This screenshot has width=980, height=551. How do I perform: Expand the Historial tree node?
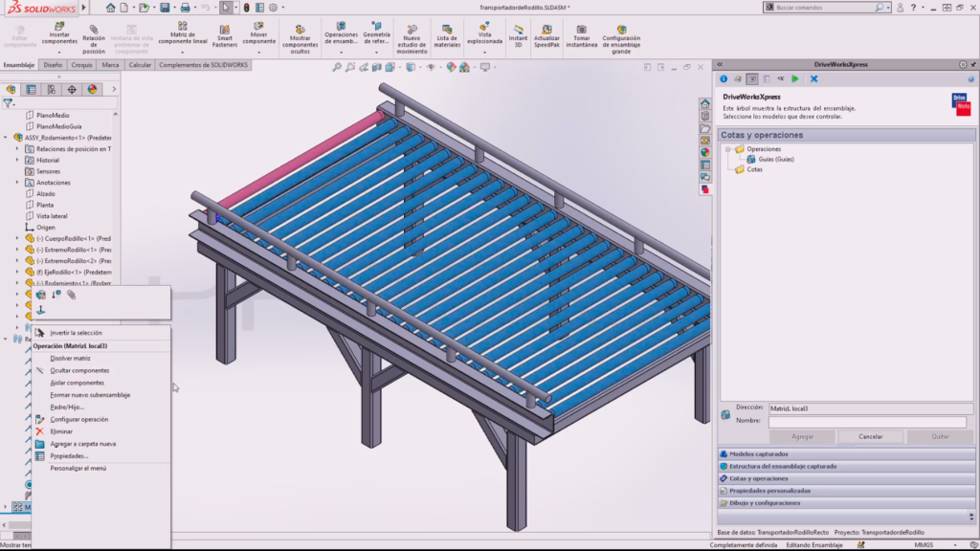point(17,160)
